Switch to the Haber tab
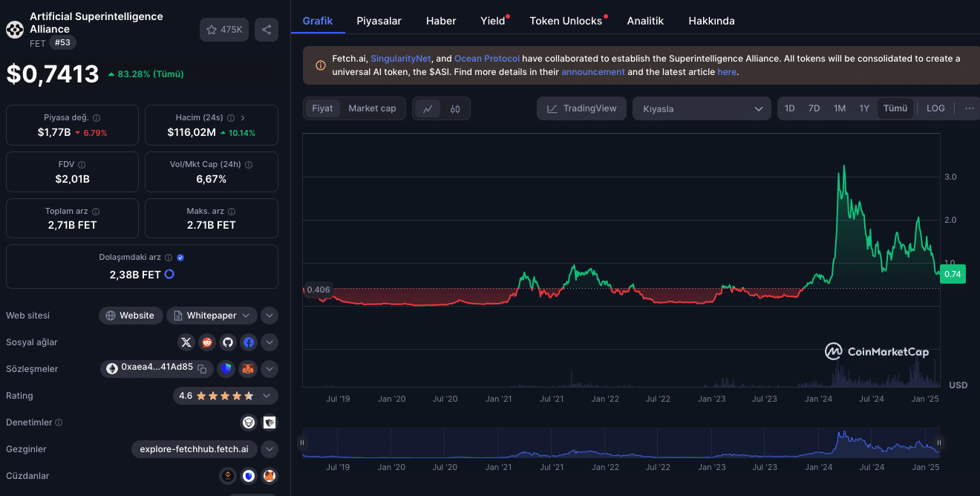Viewport: 980px width, 496px height. (x=441, y=21)
